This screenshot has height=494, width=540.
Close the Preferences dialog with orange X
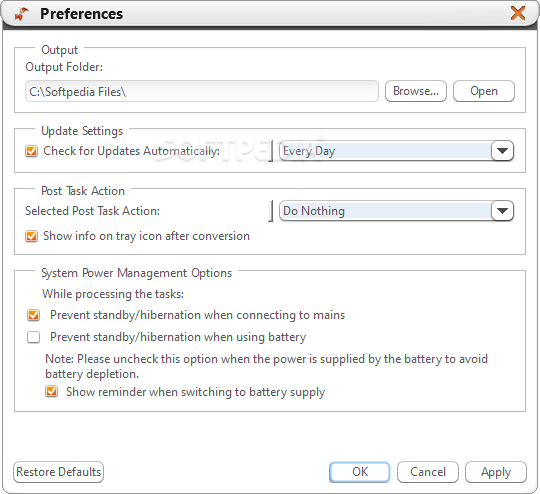(518, 13)
